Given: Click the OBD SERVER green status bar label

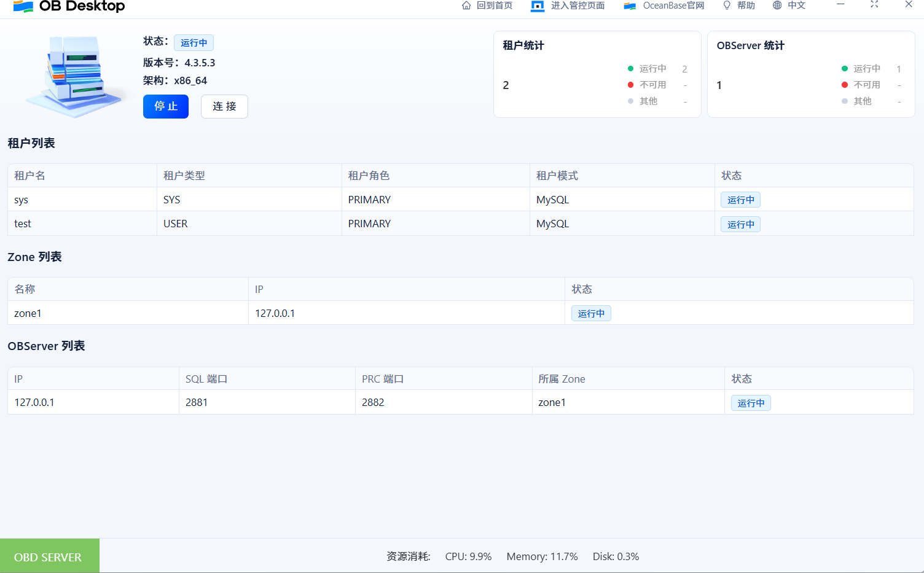Looking at the screenshot, I should [x=49, y=556].
